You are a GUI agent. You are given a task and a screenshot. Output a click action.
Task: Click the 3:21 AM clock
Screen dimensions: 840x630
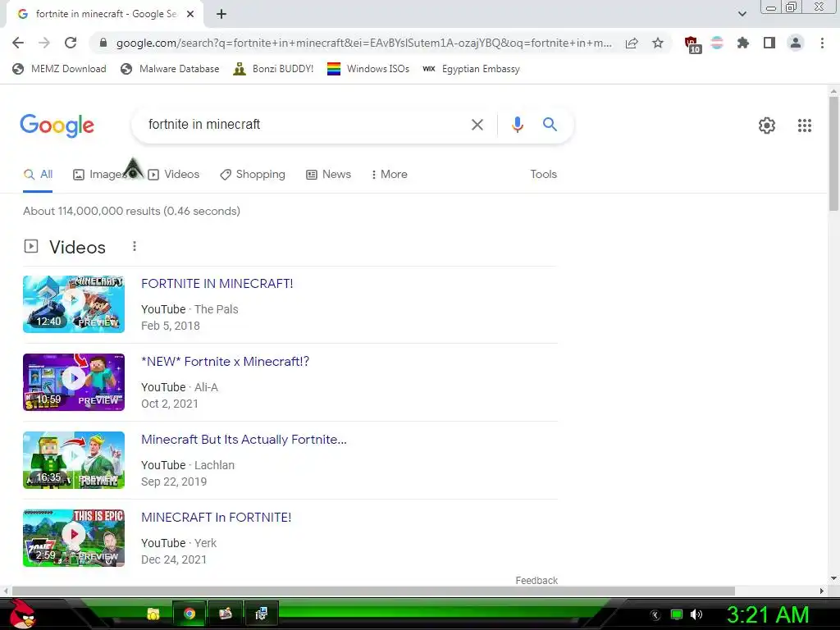(x=767, y=615)
